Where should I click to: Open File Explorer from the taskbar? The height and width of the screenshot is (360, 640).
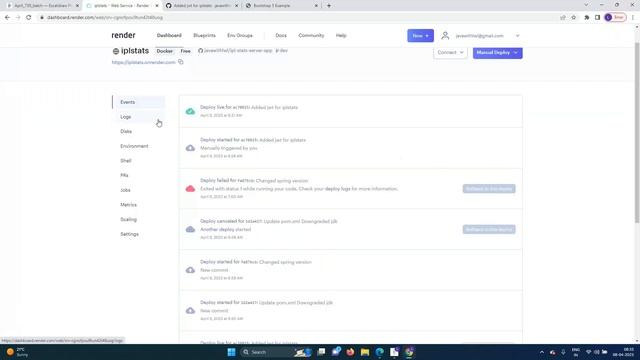pos(365,352)
